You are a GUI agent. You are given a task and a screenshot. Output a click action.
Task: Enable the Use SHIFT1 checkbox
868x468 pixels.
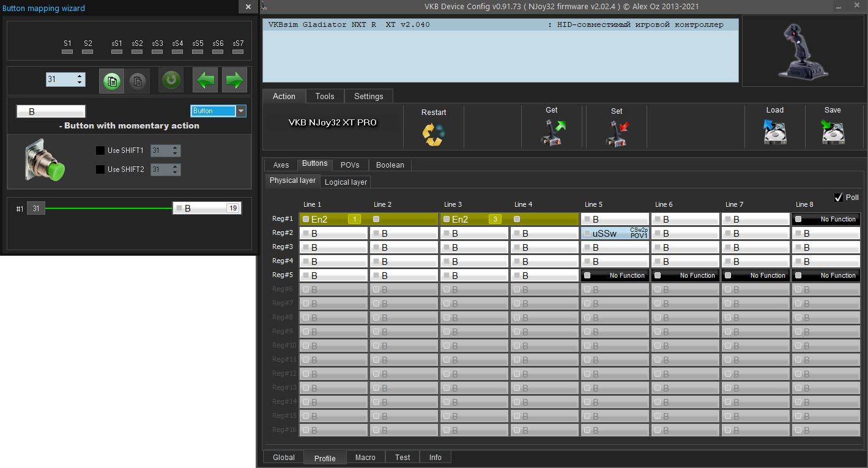[x=100, y=150]
